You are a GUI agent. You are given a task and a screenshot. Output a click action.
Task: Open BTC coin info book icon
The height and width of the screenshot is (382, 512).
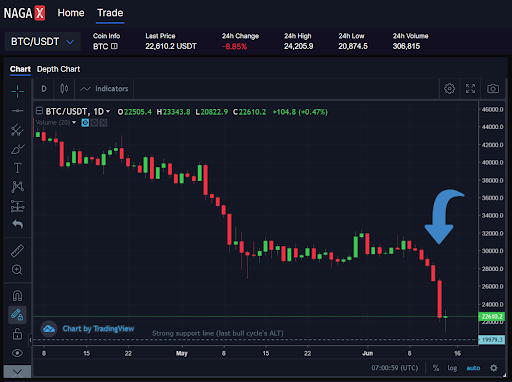114,46
